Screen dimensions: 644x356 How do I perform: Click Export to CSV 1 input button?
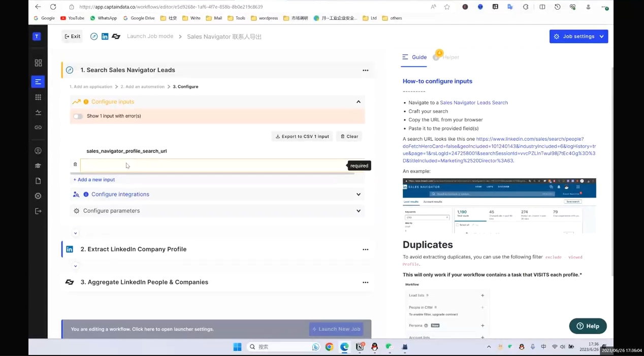[302, 137]
